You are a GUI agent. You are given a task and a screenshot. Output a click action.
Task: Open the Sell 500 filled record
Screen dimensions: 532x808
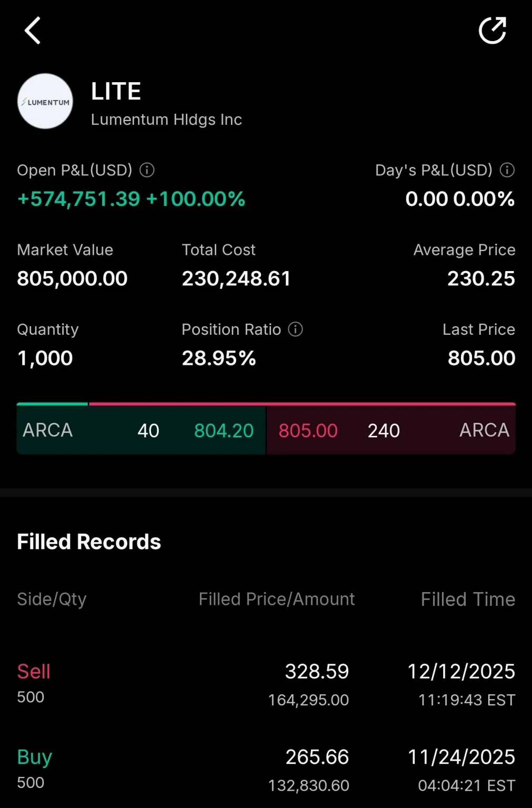tap(266, 684)
